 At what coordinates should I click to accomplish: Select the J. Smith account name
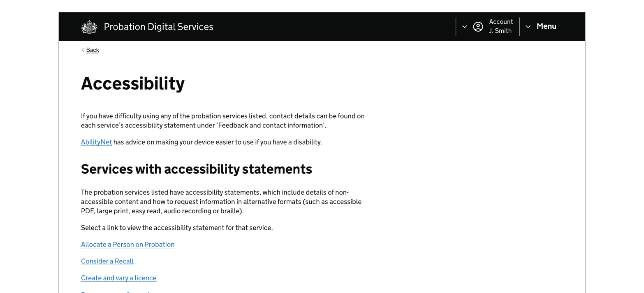point(500,30)
